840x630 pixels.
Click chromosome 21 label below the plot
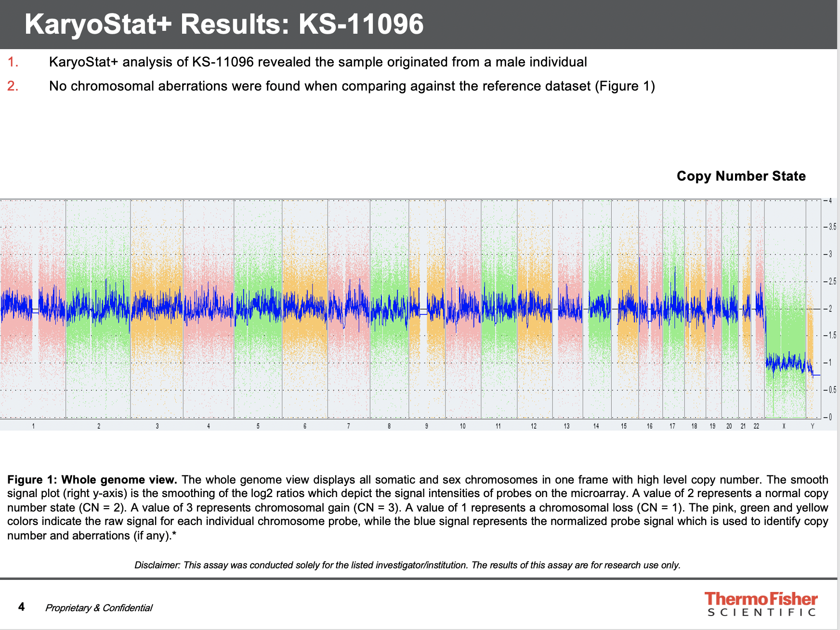(743, 426)
